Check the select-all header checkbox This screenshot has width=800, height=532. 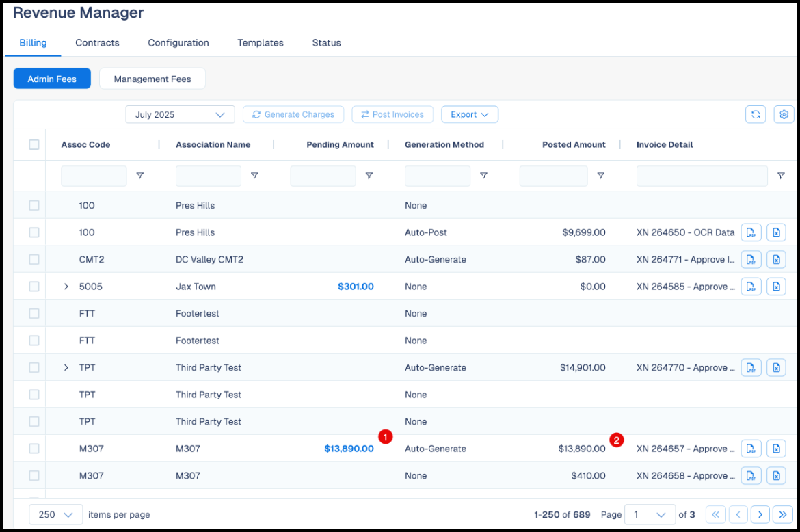pos(34,144)
